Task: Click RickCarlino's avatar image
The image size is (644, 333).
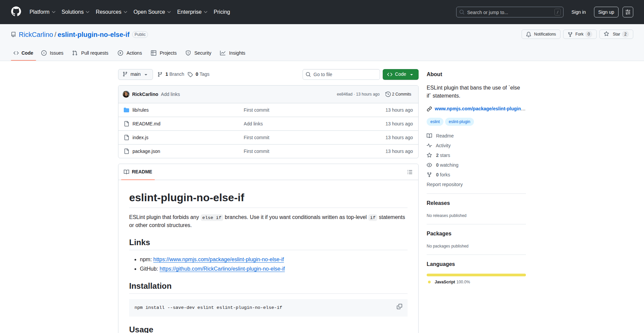Action: 126,94
